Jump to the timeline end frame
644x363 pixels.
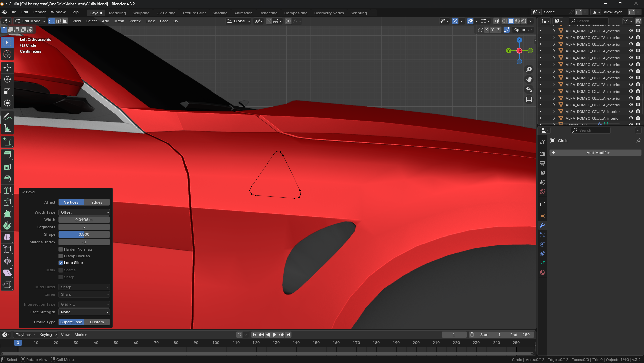click(x=288, y=335)
